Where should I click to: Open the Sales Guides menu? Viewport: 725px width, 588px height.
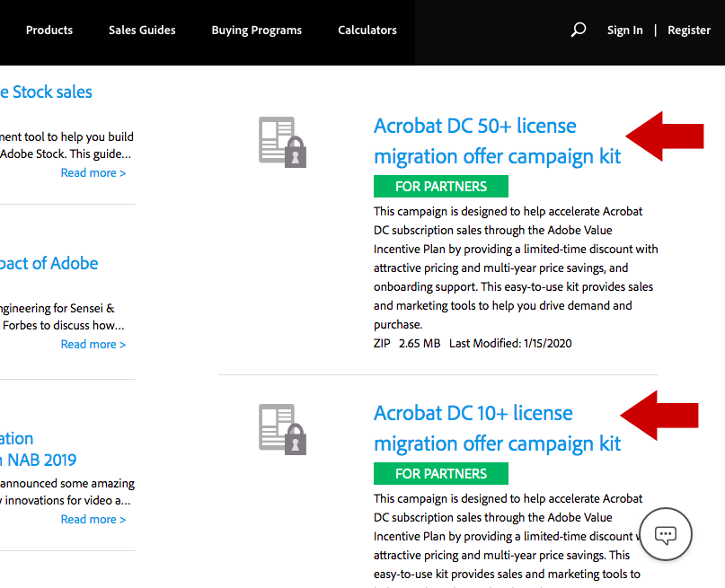[142, 30]
